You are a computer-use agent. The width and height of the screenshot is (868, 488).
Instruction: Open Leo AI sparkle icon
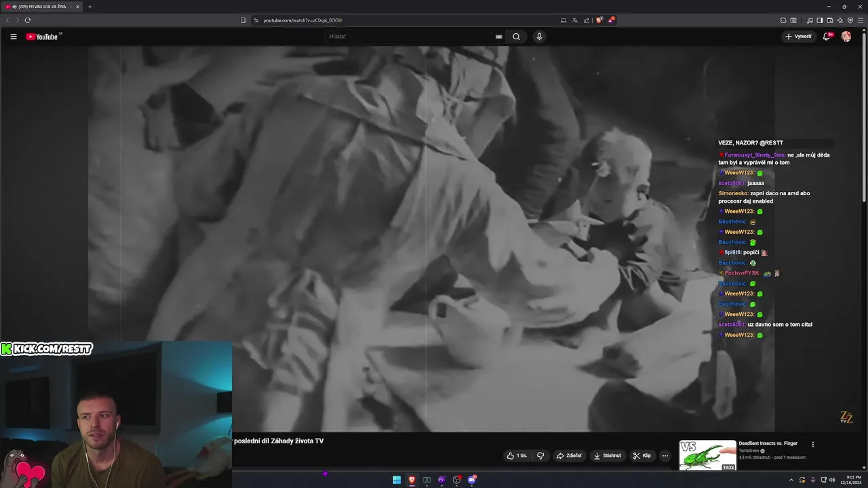pos(840,20)
